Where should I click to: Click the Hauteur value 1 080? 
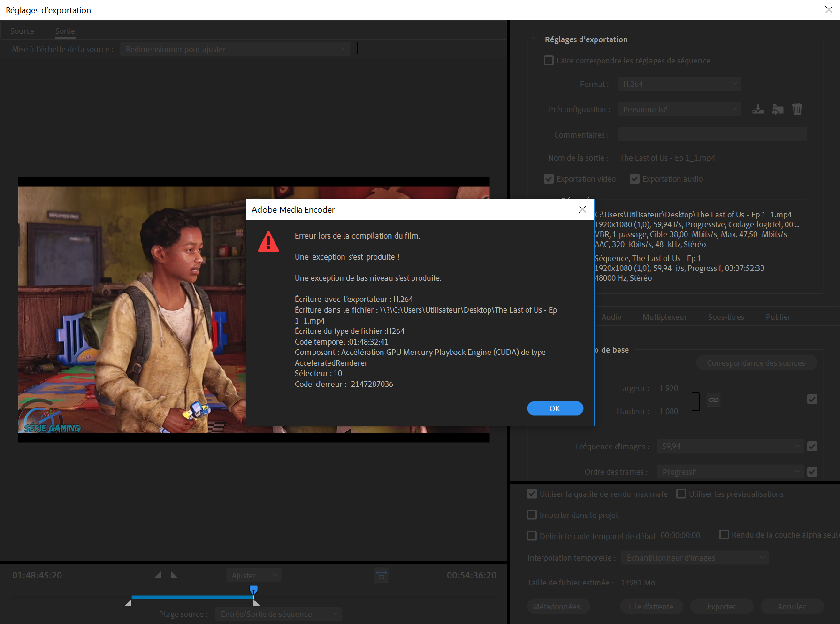(669, 411)
